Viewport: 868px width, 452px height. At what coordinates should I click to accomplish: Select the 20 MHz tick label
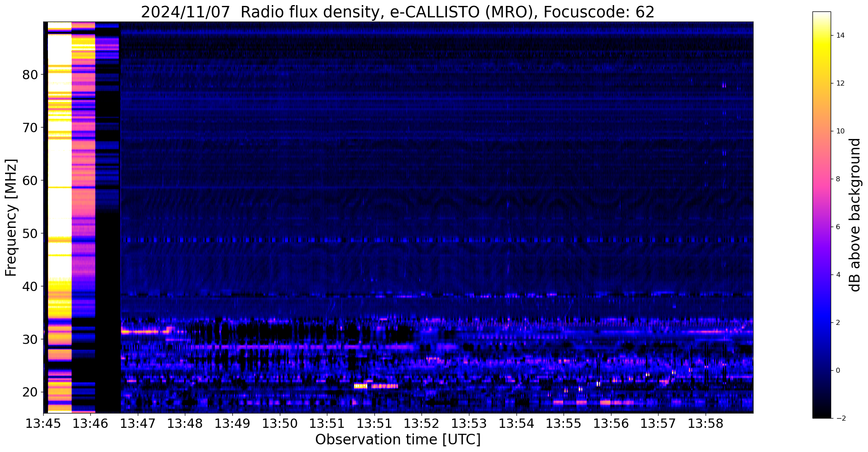click(30, 392)
